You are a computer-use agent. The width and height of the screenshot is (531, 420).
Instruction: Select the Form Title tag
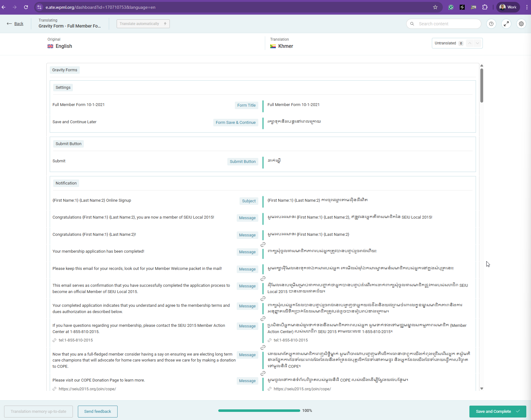(x=246, y=105)
